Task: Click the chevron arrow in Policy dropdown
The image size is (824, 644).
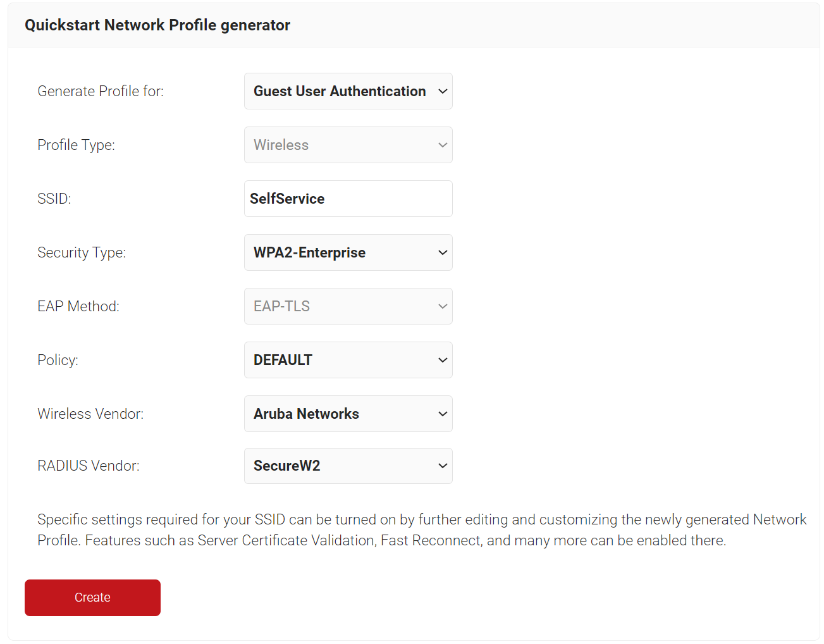Action: pos(443,360)
